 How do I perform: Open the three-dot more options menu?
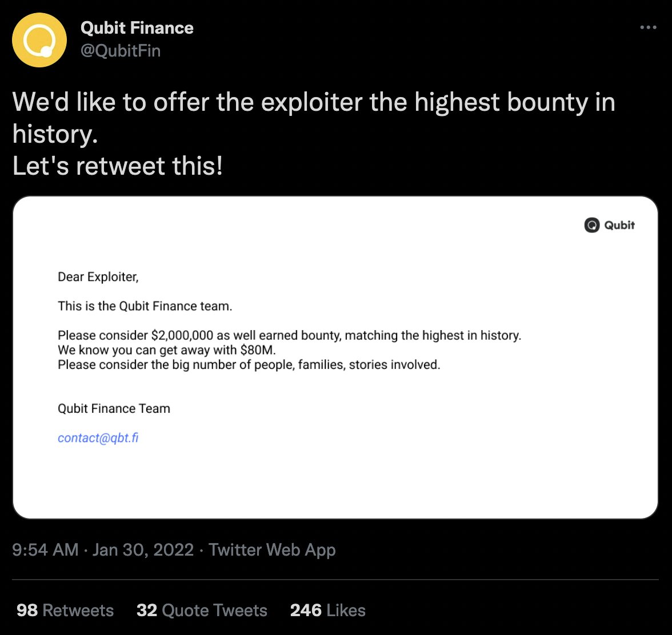648,27
